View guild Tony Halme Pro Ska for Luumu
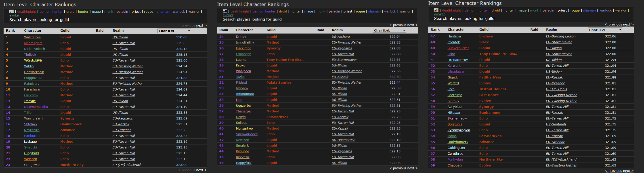The width and height of the screenshot is (644, 173). pos(285,60)
